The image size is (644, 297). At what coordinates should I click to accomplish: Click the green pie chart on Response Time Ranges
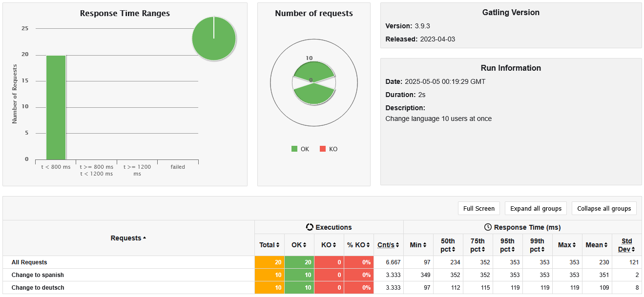pos(214,39)
